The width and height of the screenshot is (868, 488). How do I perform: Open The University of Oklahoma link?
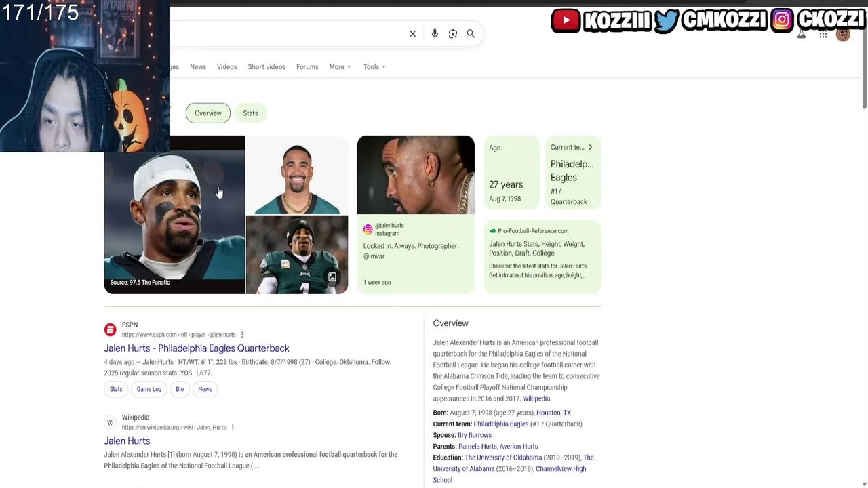coord(503,457)
